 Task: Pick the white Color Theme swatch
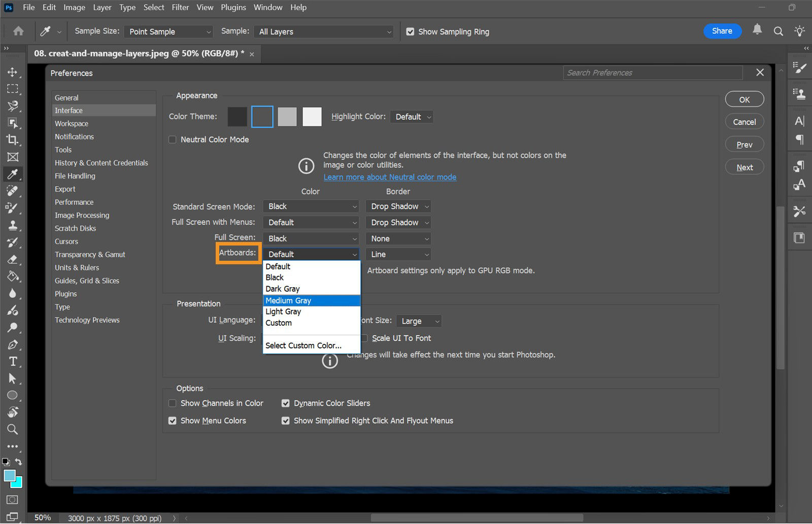(x=312, y=116)
